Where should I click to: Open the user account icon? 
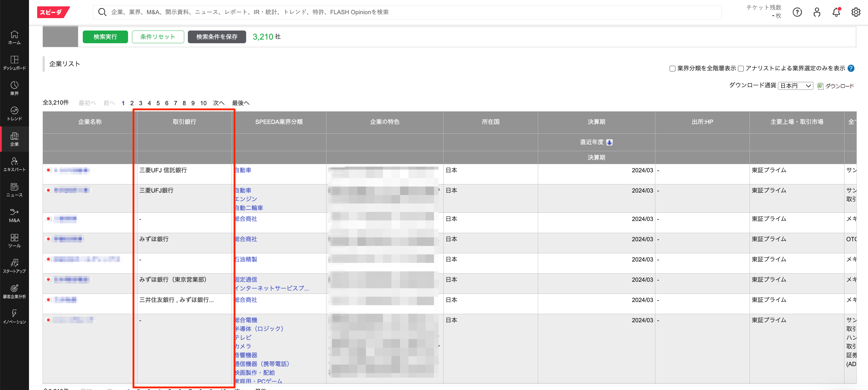(816, 12)
